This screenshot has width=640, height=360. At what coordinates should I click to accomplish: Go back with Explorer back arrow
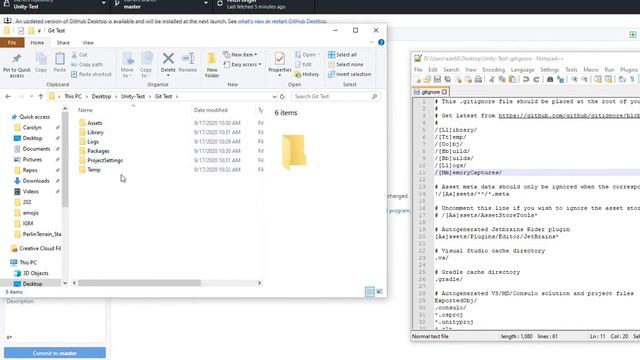[x=8, y=96]
